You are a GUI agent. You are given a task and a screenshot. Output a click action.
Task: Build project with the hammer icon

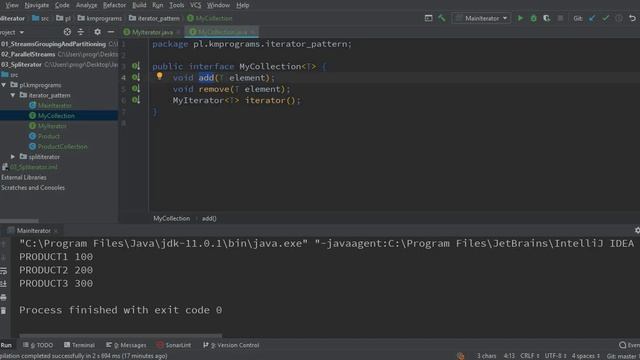442,18
